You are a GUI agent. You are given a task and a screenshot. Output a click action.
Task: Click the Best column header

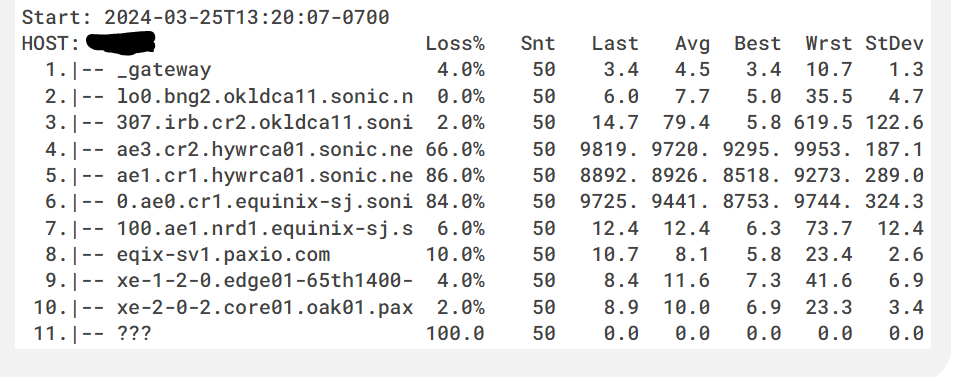[757, 44]
